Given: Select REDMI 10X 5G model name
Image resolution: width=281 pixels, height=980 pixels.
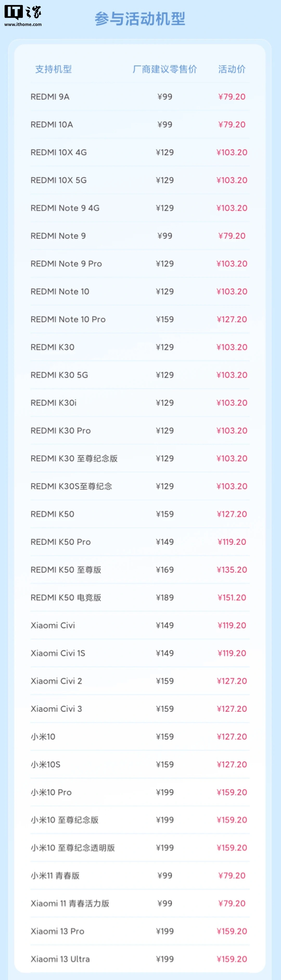Looking at the screenshot, I should pyautogui.click(x=59, y=180).
